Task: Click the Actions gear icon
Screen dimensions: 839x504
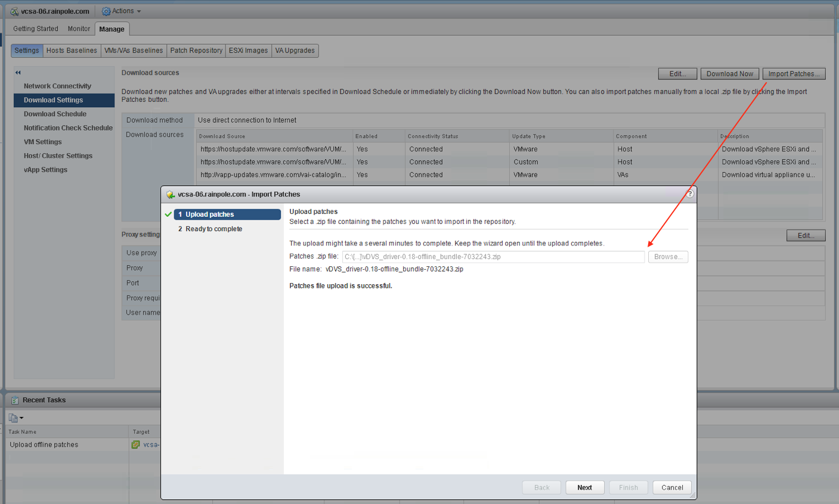Action: click(x=106, y=11)
